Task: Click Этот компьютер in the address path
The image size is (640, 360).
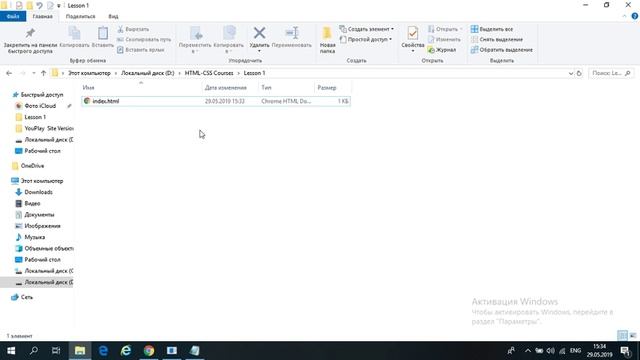Action: (x=89, y=73)
